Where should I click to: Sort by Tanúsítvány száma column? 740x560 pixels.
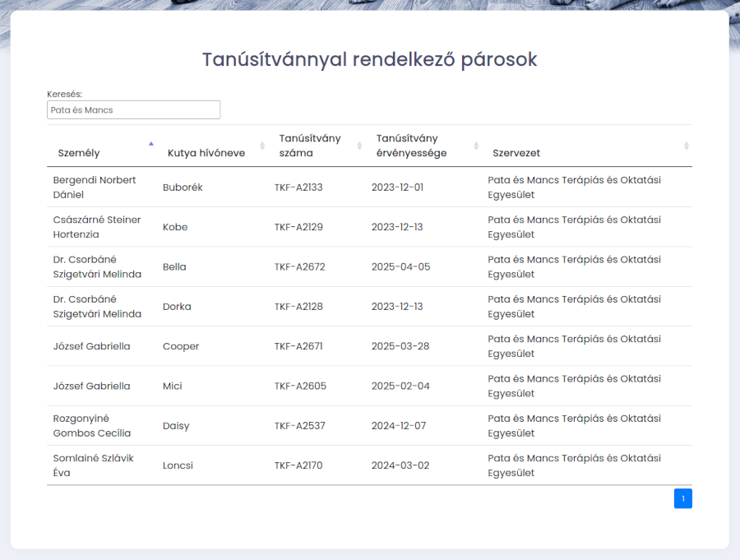pos(317,146)
